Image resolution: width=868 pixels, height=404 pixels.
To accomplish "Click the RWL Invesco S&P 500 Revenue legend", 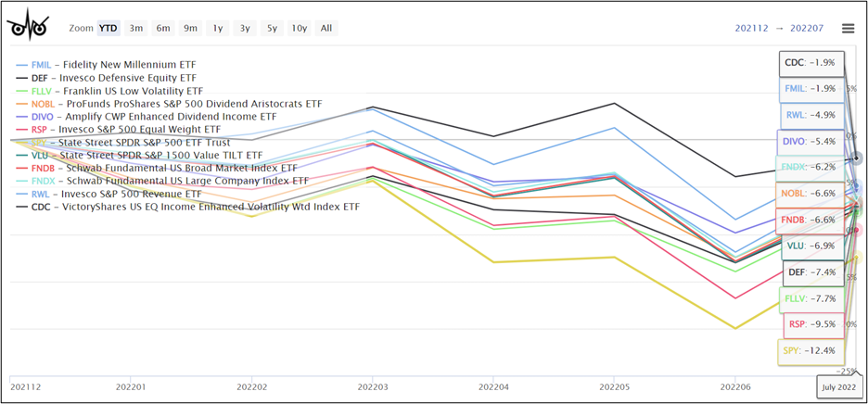I will [x=116, y=194].
